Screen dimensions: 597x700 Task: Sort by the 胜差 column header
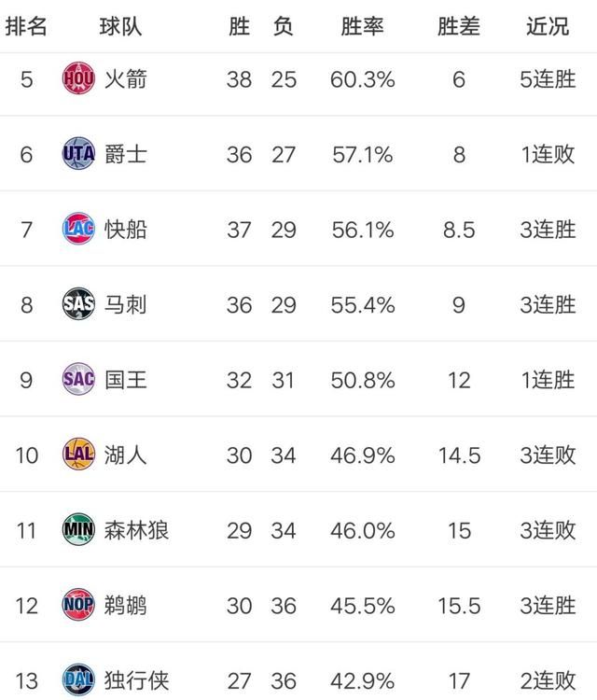[458, 26]
